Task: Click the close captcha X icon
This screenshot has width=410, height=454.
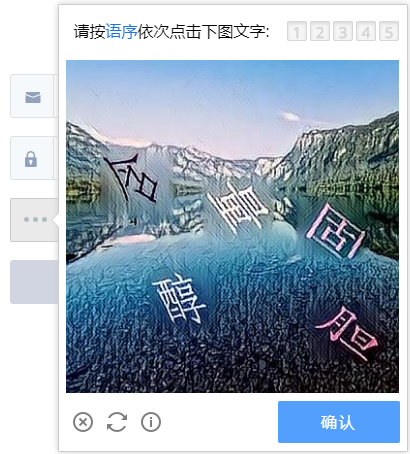Action: click(x=83, y=422)
